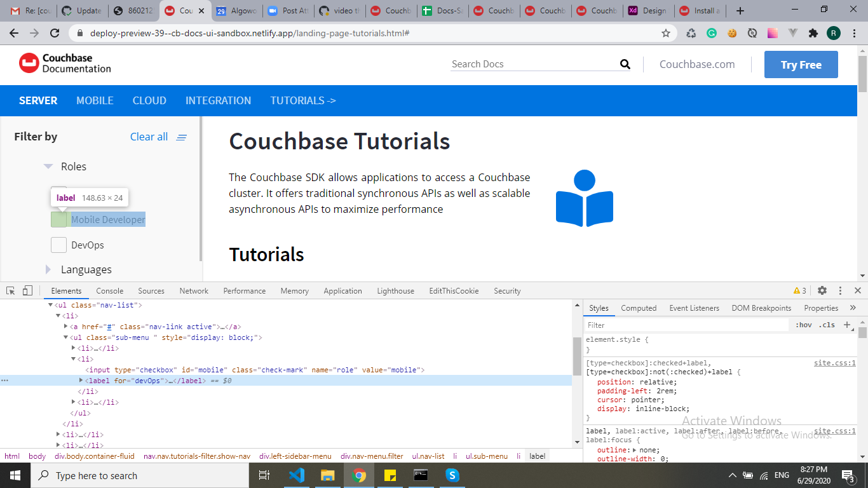Toggle the .cls class editor button

827,325
